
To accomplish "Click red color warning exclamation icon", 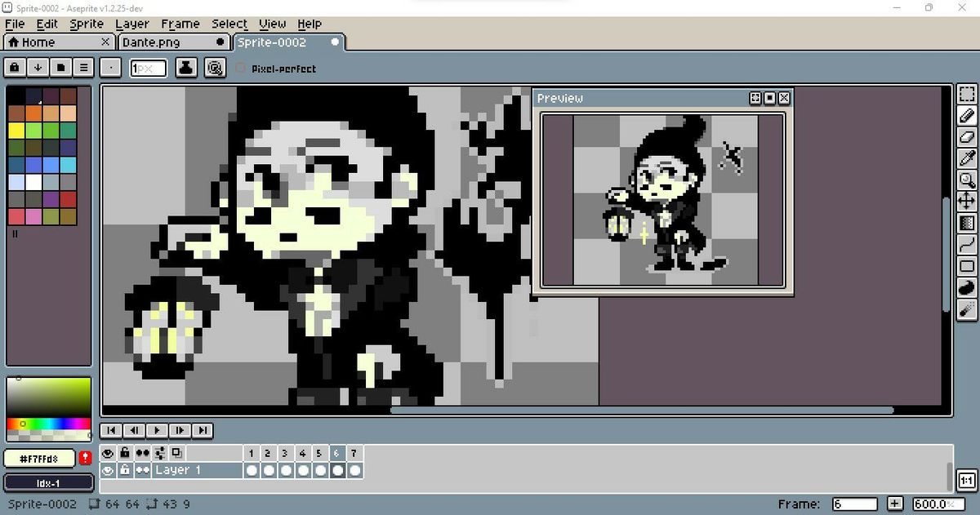I will point(85,459).
